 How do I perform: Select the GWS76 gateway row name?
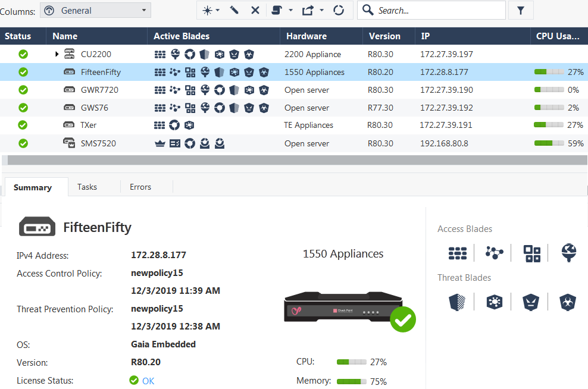pyautogui.click(x=95, y=108)
